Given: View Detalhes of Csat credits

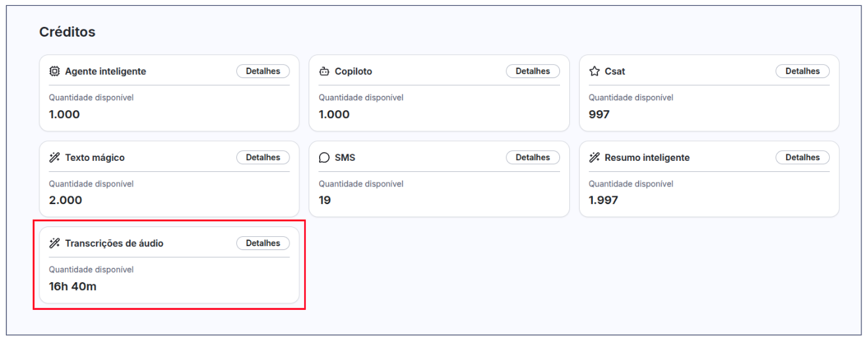Looking at the screenshot, I should point(802,71).
